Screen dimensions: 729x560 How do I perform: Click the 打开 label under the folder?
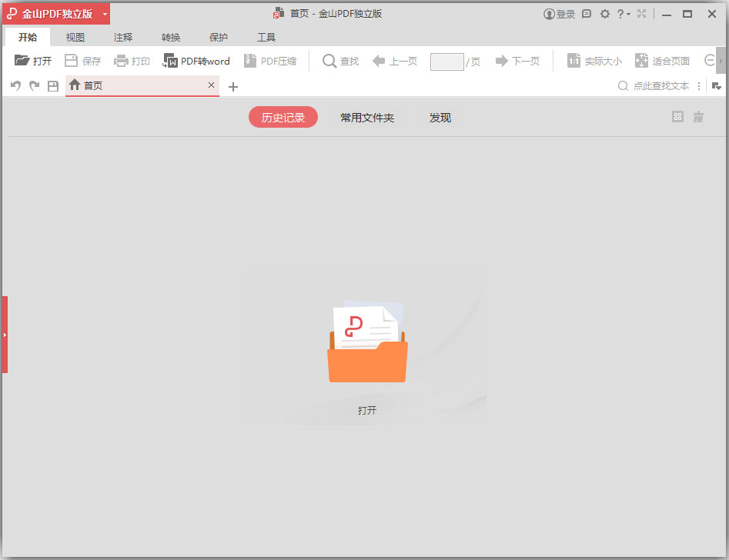click(367, 410)
